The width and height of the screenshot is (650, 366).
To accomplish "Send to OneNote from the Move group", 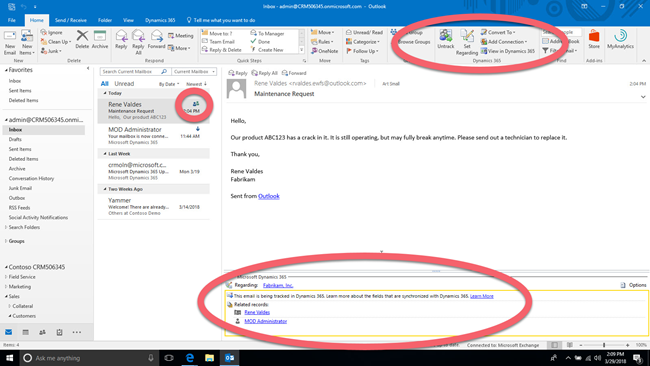I will click(325, 51).
